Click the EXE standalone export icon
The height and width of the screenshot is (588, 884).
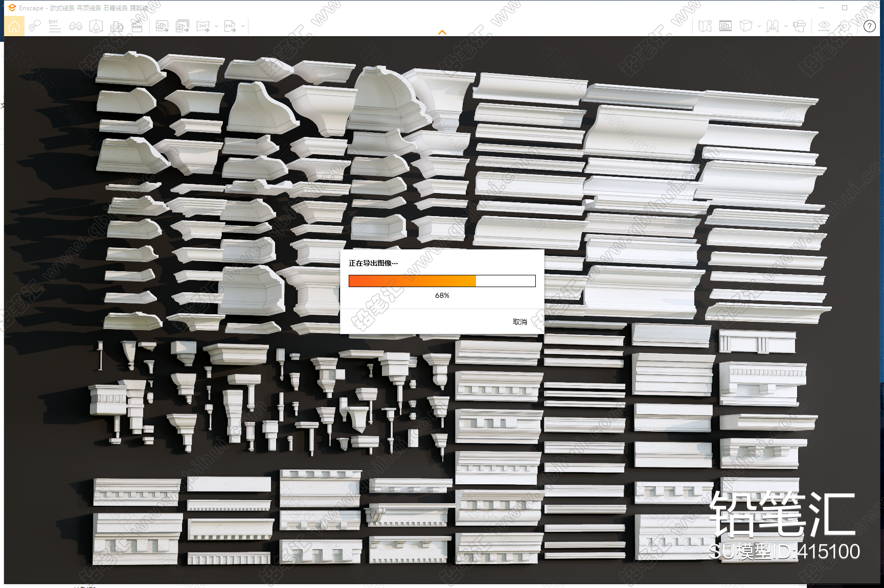click(x=230, y=26)
